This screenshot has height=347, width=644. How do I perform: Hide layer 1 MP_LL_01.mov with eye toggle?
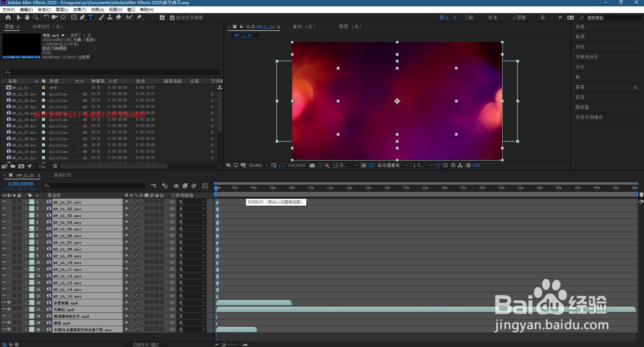[x=4, y=202]
